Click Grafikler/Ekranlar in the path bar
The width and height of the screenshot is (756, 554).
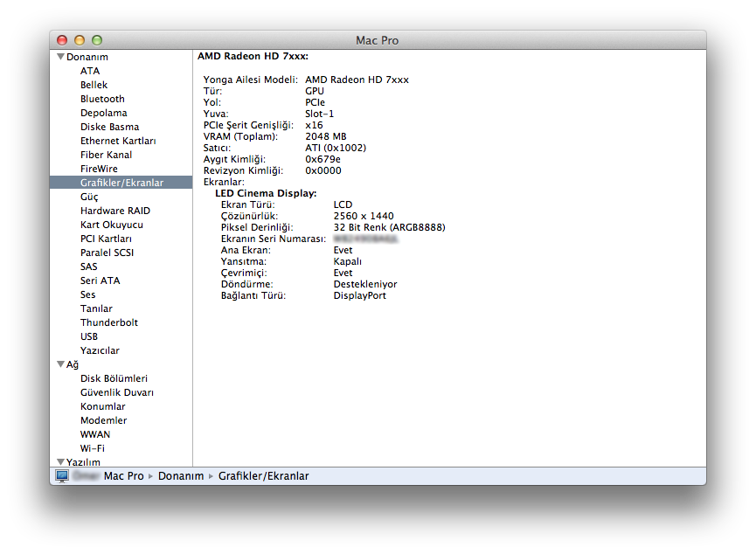(263, 476)
